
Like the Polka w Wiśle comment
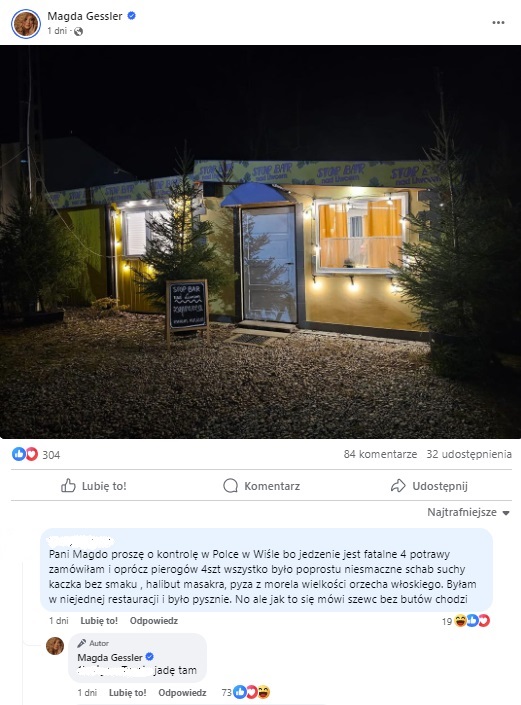[x=99, y=621]
